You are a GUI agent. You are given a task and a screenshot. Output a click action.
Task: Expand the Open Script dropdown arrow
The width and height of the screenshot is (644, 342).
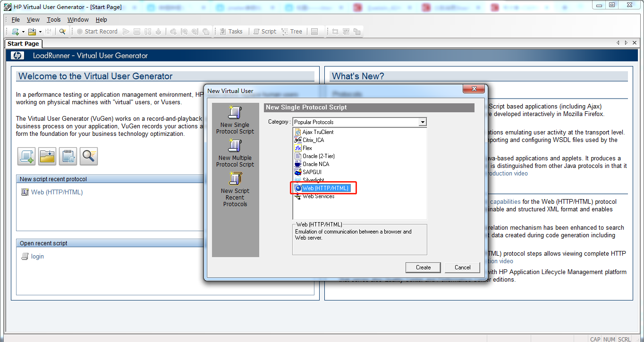[x=40, y=32]
